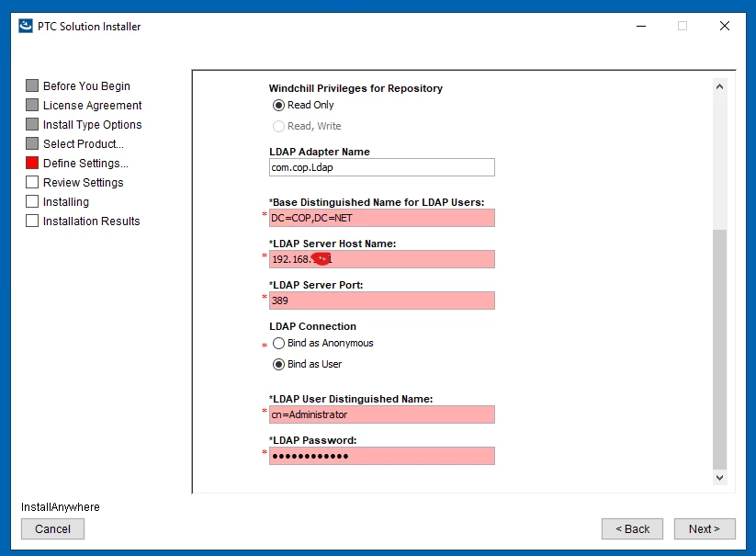Click the "Define Settings..." step label
The image size is (756, 556).
click(x=85, y=163)
